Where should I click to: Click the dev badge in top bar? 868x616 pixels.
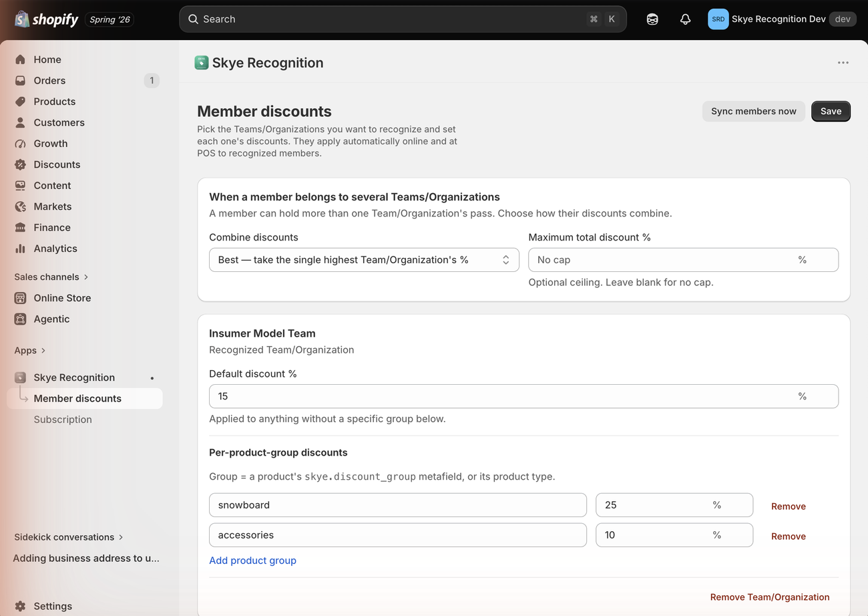click(843, 19)
